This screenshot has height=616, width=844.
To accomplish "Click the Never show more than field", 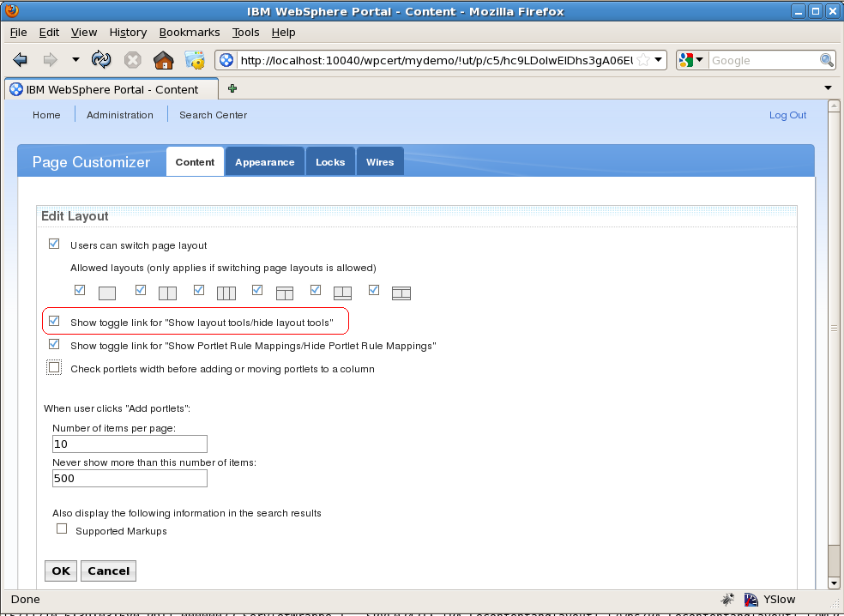I will [130, 478].
